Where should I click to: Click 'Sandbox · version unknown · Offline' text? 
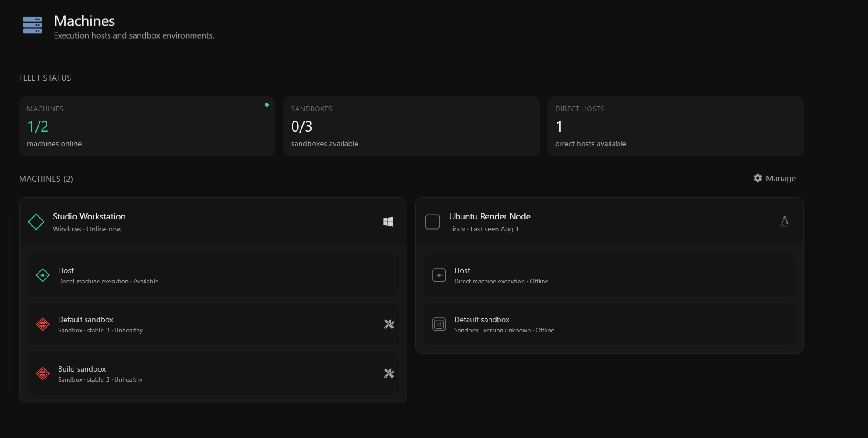[x=504, y=331]
